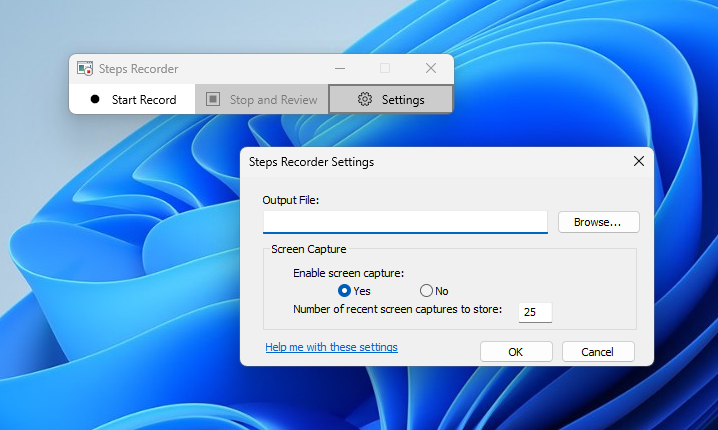Click the Steps Recorder window title text
The image size is (718, 430).
(138, 69)
